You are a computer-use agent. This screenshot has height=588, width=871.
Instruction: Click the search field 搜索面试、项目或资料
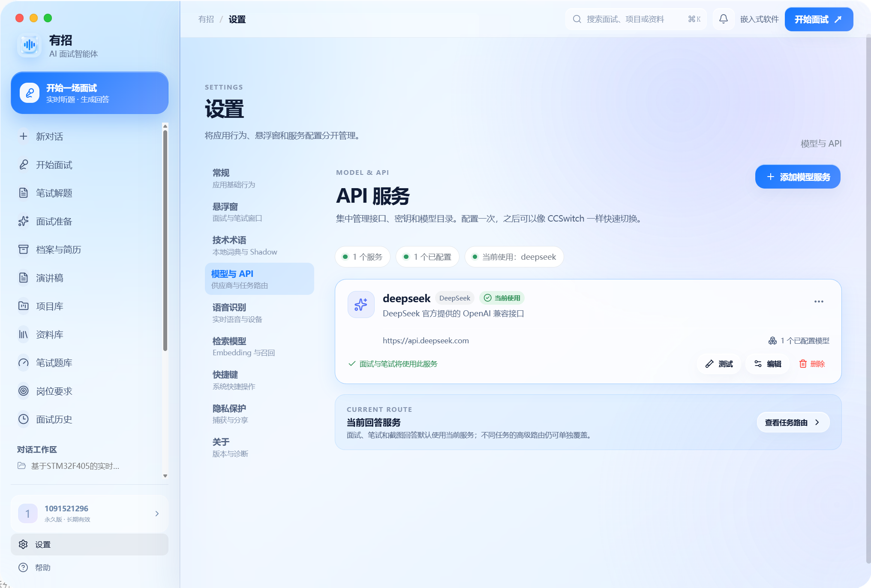click(x=636, y=19)
